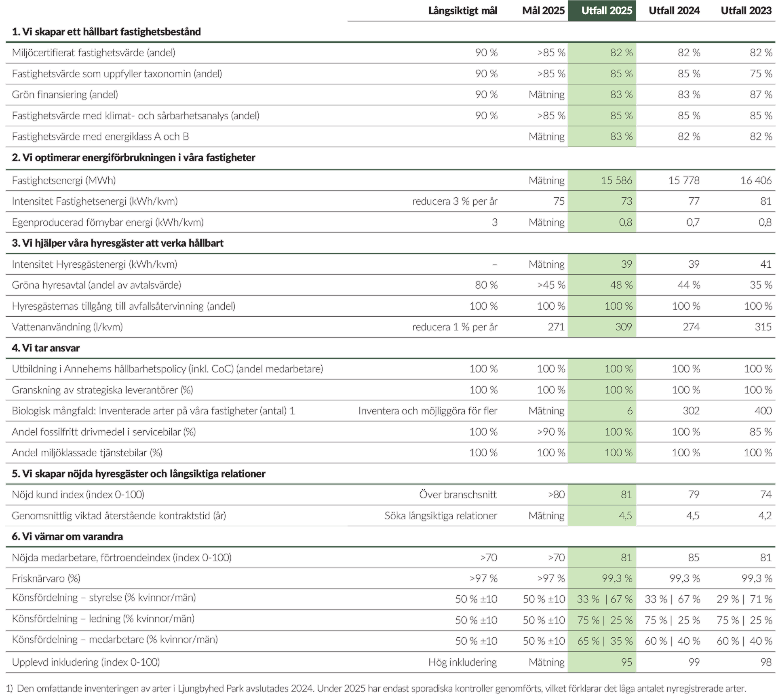Click the Genomsnittlig kontraktstid 4,5 highlighted cell

625,516
